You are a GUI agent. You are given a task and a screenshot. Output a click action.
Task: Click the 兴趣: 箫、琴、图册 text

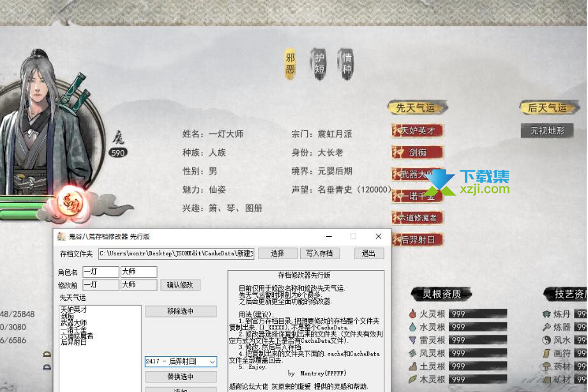coord(222,208)
